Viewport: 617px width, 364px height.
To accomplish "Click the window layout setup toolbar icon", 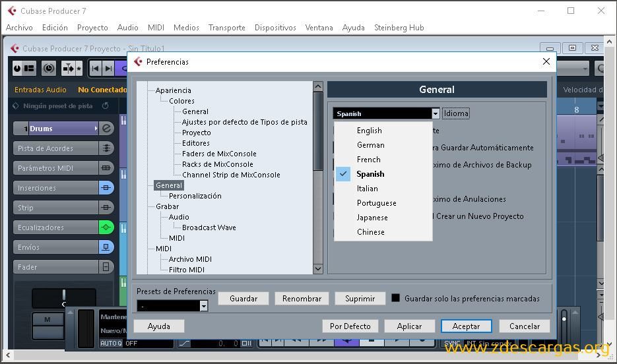I will click(30, 69).
